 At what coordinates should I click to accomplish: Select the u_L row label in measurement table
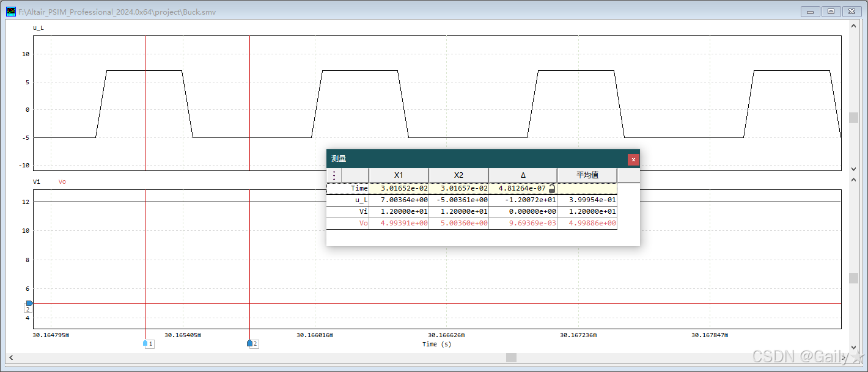pyautogui.click(x=361, y=200)
